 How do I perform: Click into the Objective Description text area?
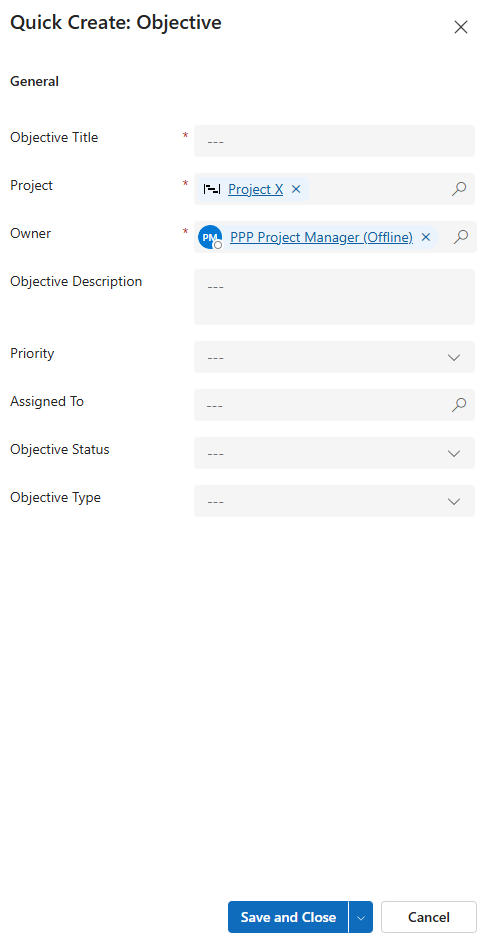[x=334, y=297]
